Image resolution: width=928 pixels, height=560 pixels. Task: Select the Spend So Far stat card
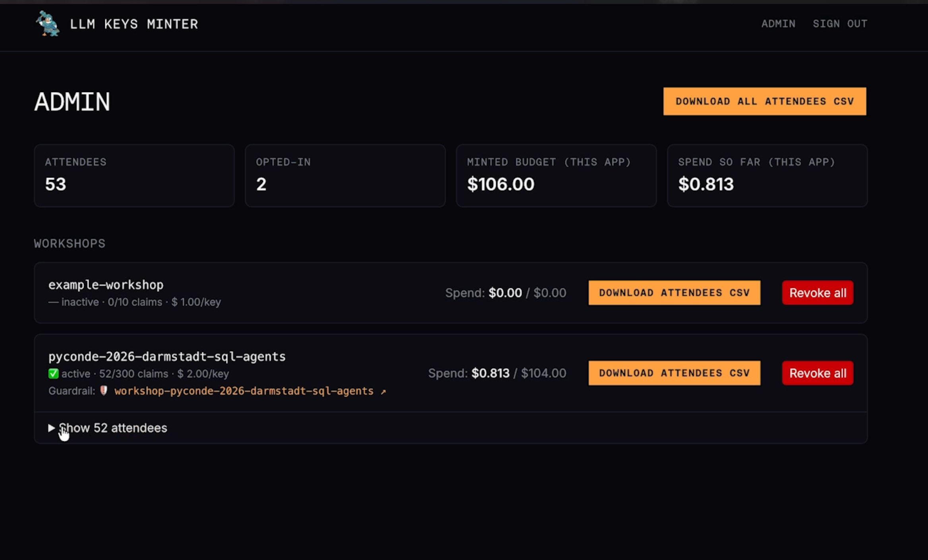click(767, 175)
